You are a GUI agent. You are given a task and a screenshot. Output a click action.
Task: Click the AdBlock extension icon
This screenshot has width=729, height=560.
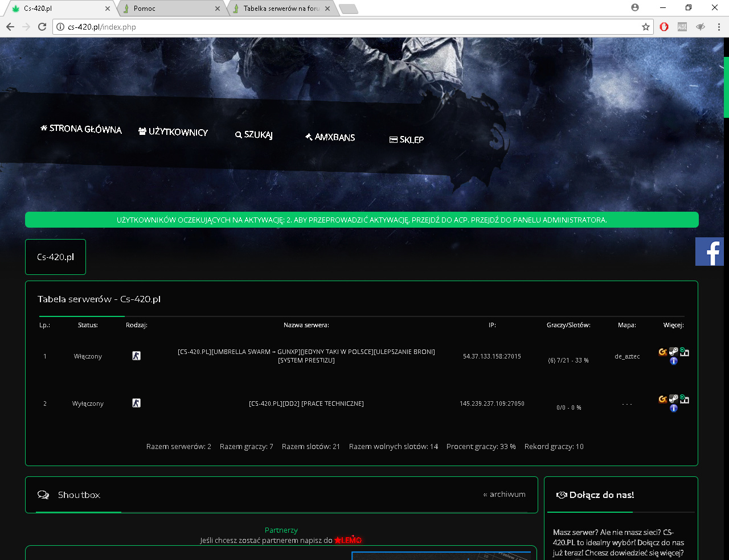pos(682,27)
